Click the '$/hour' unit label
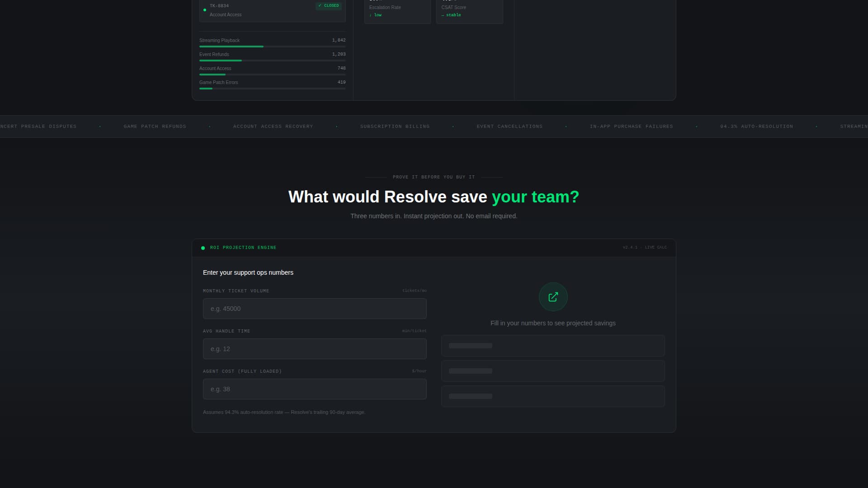Screen dimensions: 868x488 [419, 371]
